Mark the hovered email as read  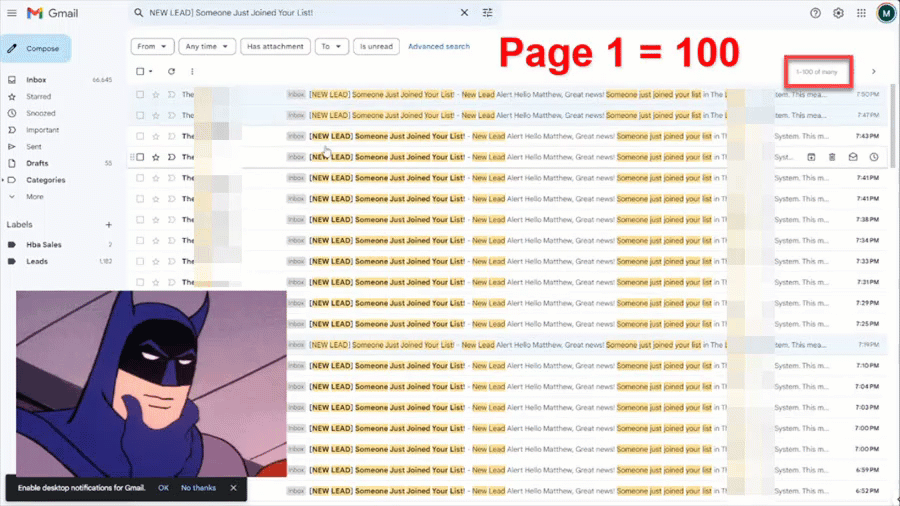tap(853, 157)
